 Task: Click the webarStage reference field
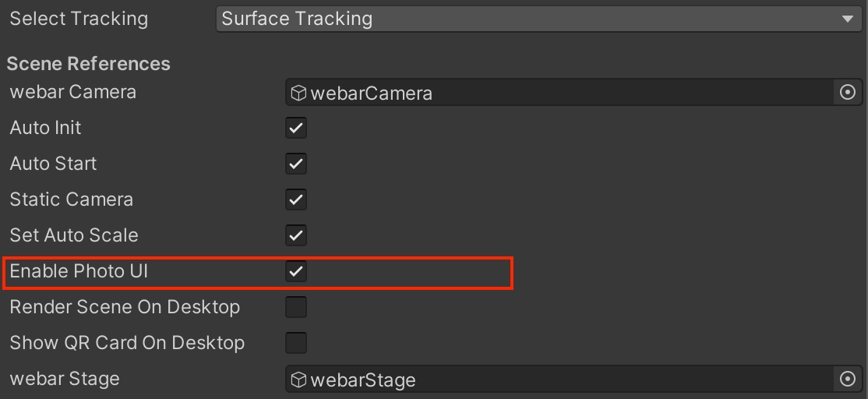[x=561, y=380]
